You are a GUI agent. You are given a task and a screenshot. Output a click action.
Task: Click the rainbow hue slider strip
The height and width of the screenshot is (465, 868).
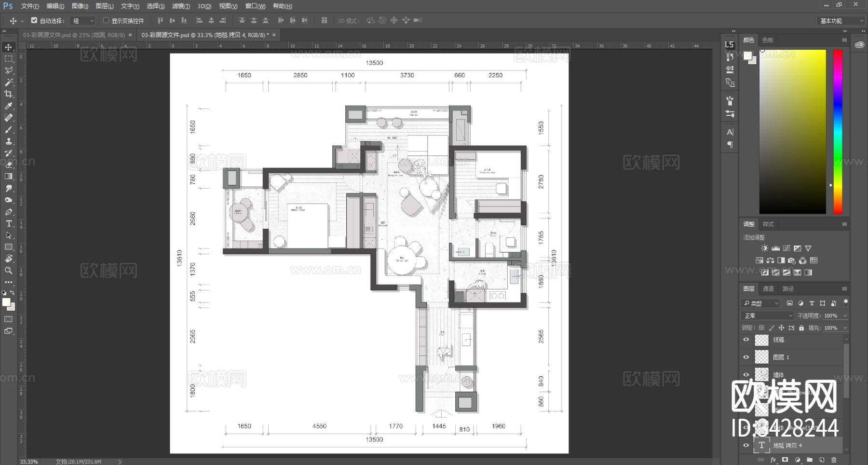838,132
